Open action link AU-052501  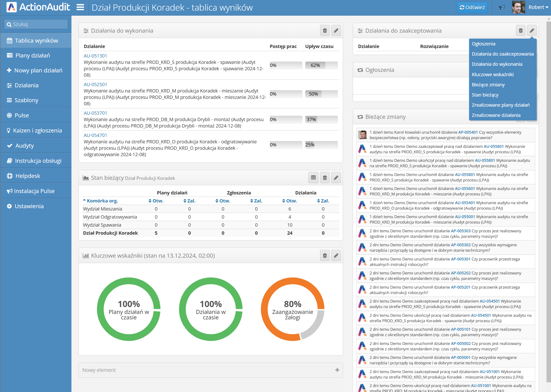click(x=95, y=84)
